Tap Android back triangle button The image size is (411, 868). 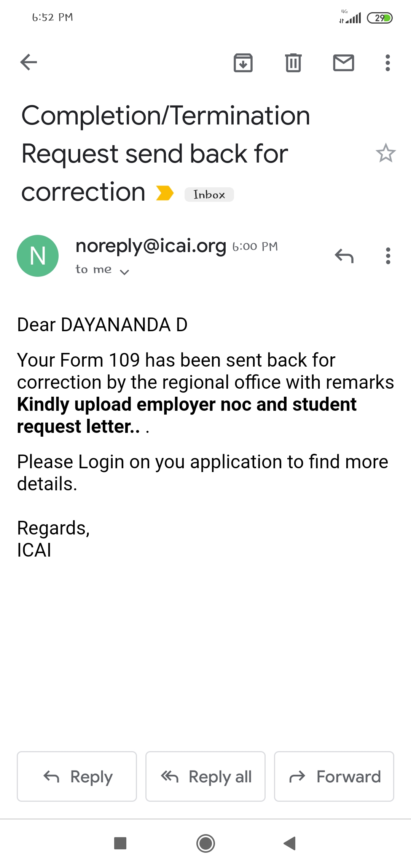[290, 843]
